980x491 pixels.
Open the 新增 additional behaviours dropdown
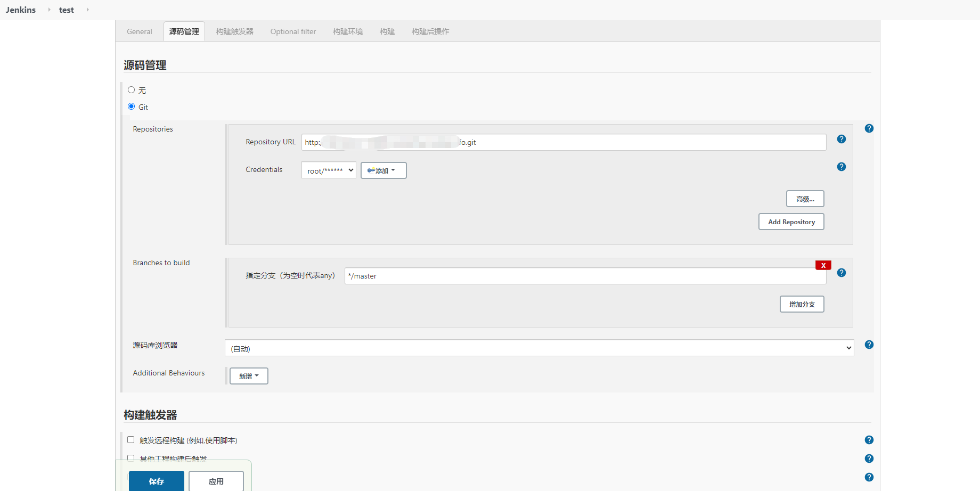tap(249, 376)
